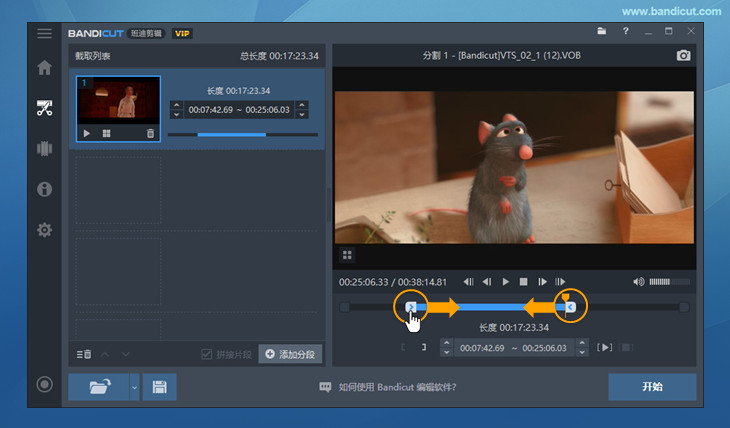Decrease end time in segment list
Screen dimensions: 730x428
point(302,114)
